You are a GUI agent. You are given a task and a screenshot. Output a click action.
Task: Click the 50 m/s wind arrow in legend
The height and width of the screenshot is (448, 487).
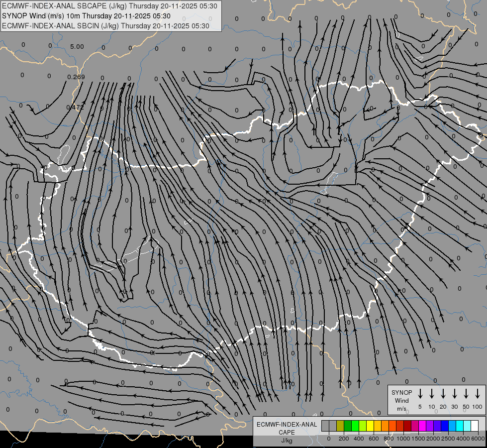(x=466, y=393)
